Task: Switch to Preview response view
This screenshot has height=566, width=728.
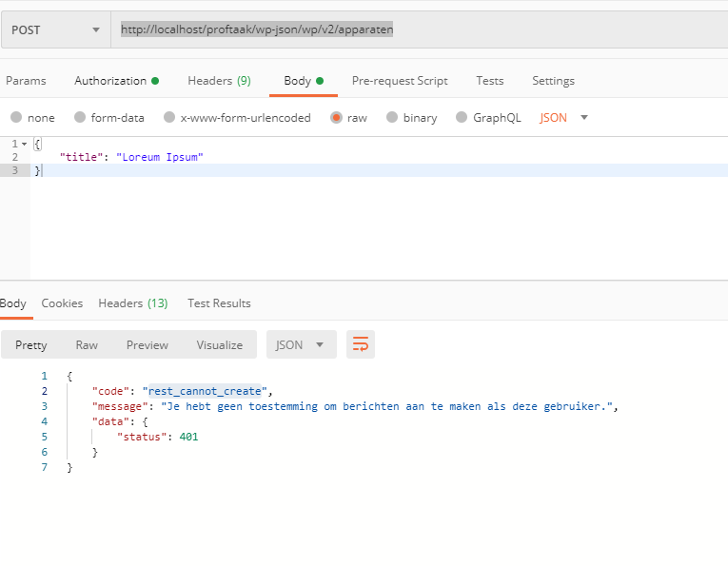Action: pyautogui.click(x=148, y=345)
